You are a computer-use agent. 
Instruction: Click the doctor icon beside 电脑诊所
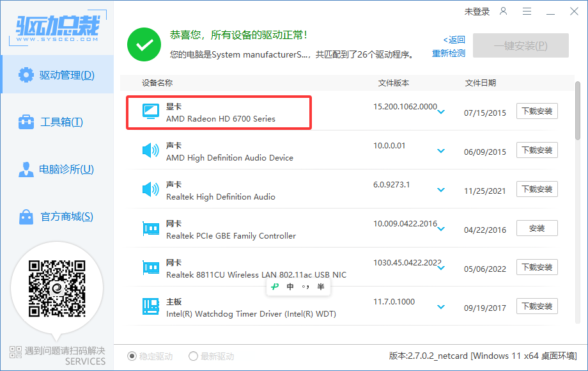pyautogui.click(x=26, y=169)
